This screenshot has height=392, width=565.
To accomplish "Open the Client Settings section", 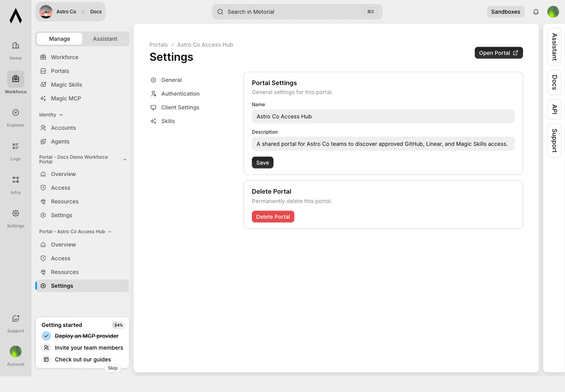I will tap(175, 107).
